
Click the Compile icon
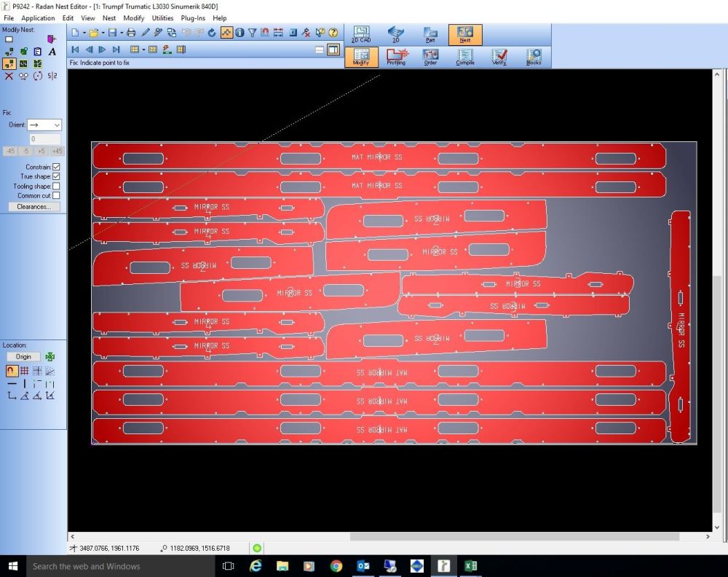tap(464, 56)
